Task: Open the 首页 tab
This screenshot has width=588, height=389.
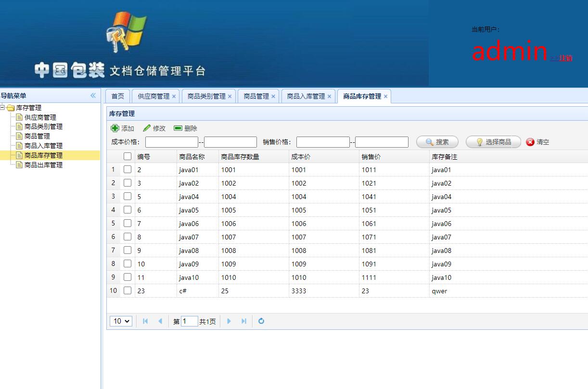Action: (117, 96)
